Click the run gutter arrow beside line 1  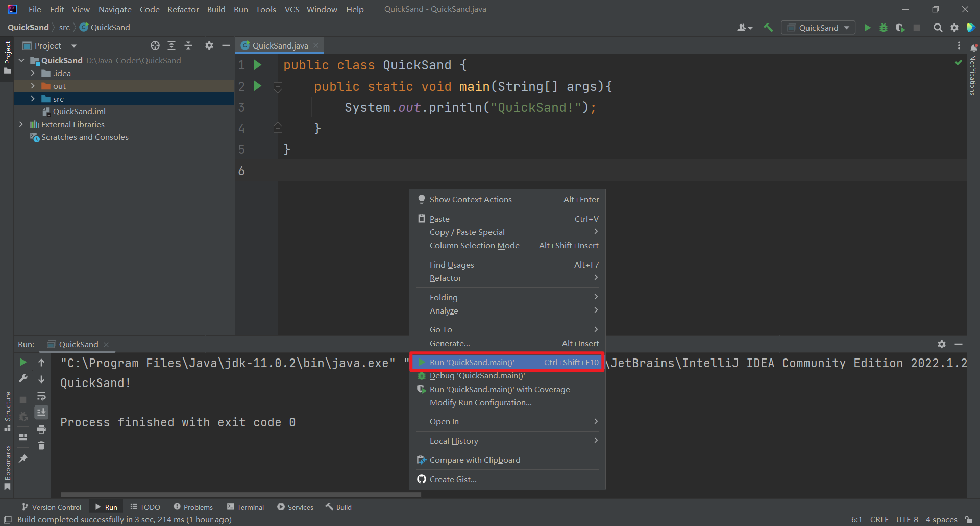pyautogui.click(x=258, y=65)
